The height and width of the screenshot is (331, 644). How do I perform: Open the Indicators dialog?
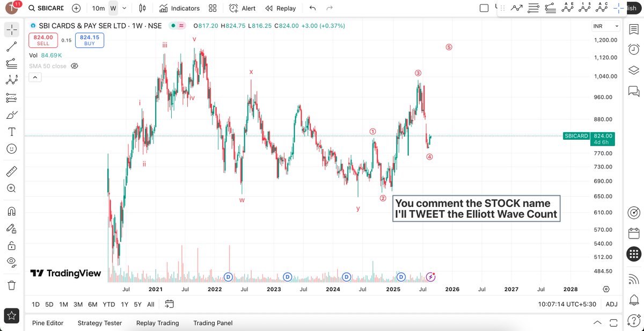point(179,8)
